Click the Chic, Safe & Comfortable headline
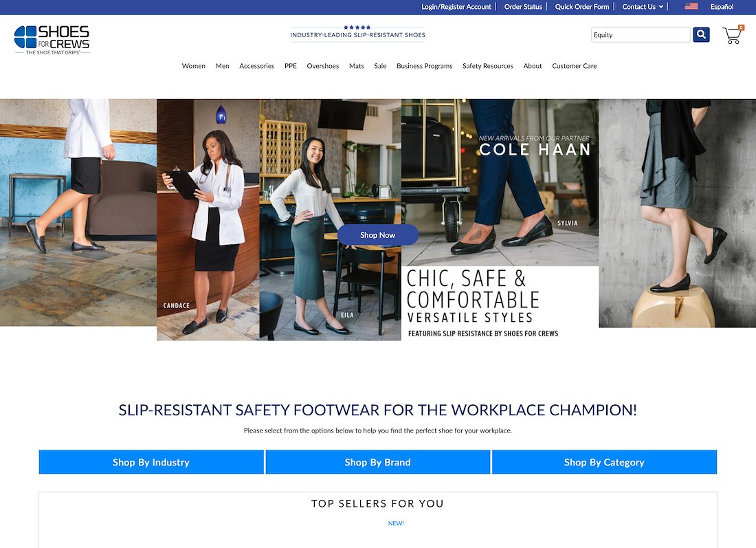The width and height of the screenshot is (756, 548). 473,289
